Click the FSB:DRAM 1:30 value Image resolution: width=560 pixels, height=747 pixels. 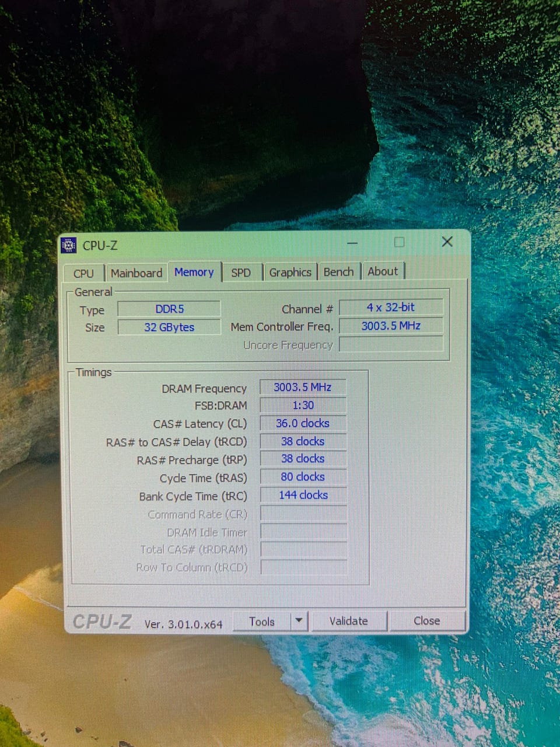[303, 405]
